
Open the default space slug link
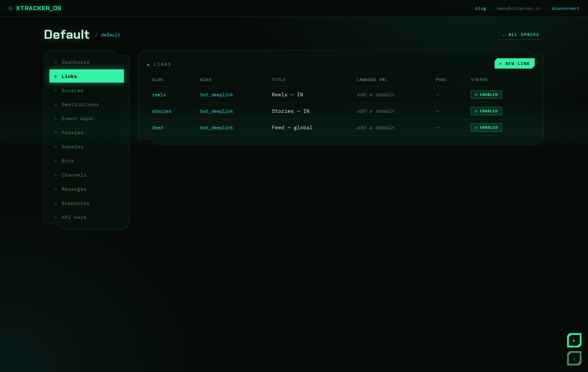[110, 35]
